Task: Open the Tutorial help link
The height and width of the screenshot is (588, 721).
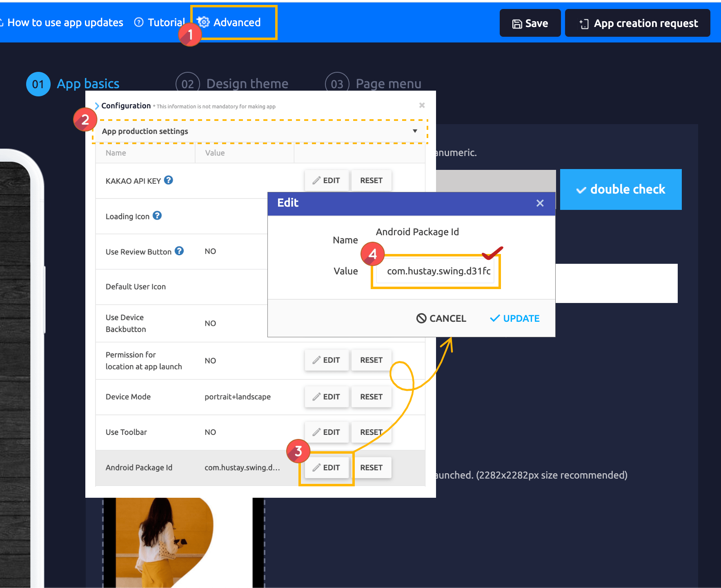Action: coord(160,22)
